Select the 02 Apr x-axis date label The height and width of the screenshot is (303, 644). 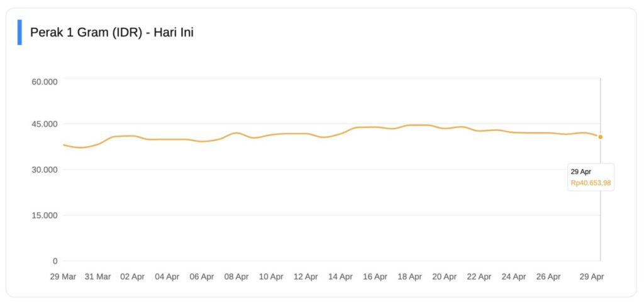133,277
